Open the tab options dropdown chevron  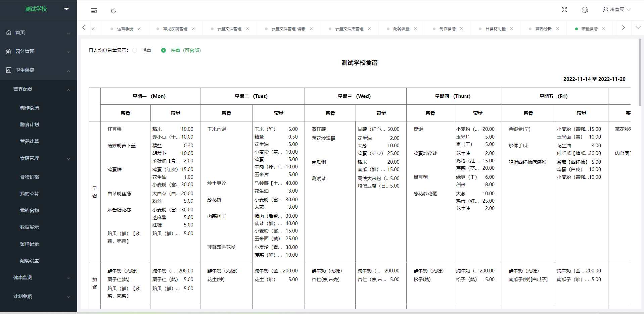pyautogui.click(x=638, y=28)
